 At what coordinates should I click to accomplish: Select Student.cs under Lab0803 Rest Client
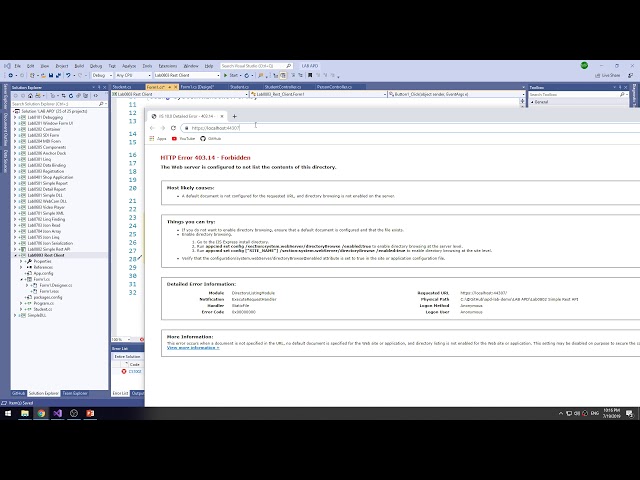point(42,309)
